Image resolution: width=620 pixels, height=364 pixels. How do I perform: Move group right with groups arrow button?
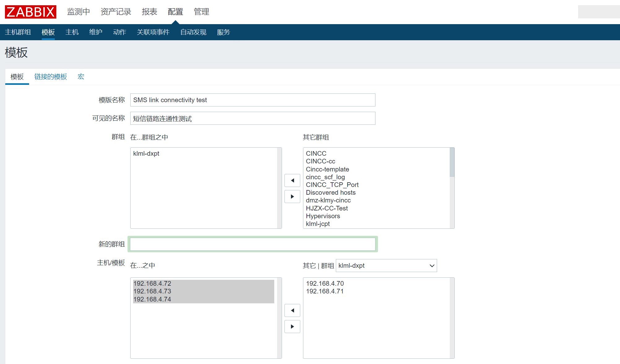(292, 197)
